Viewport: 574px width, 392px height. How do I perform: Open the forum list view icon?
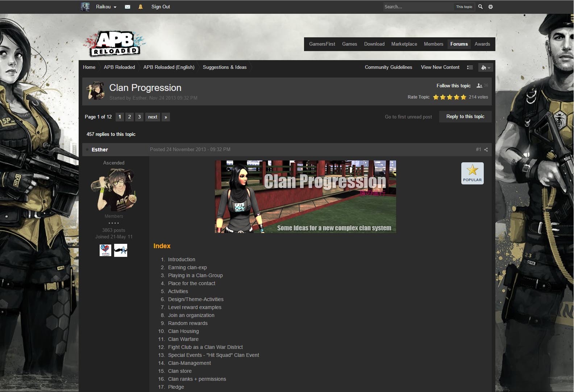coord(470,67)
